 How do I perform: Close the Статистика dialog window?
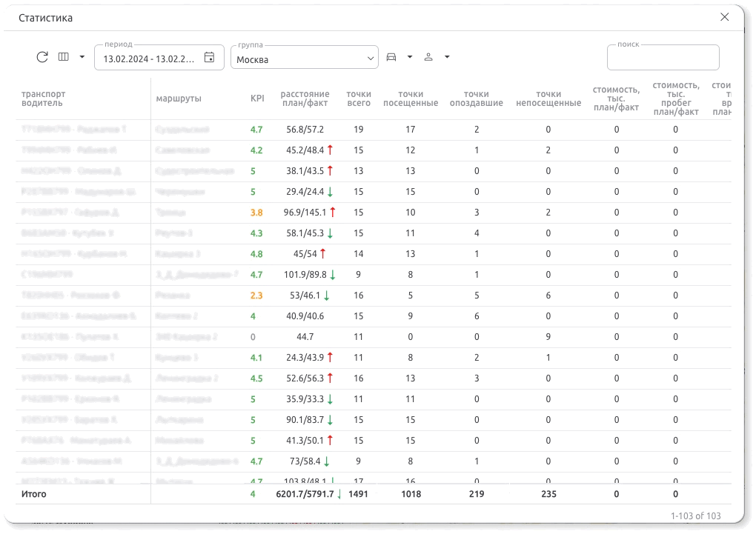pos(725,17)
